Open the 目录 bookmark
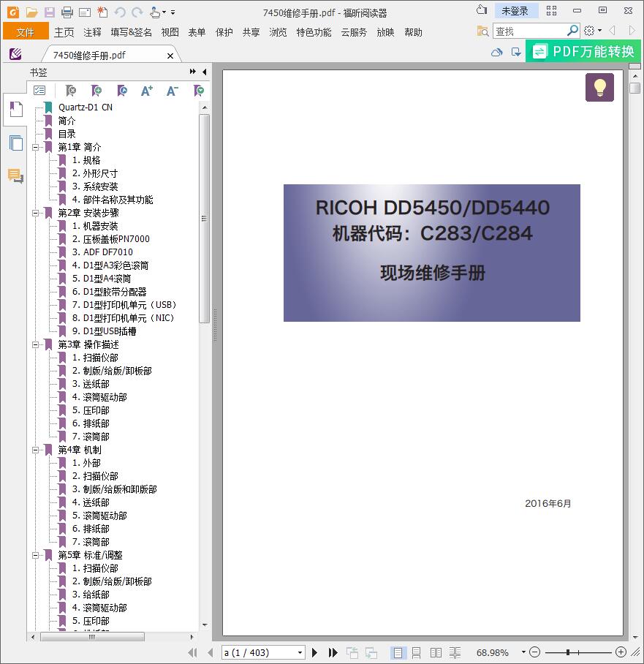644x664 pixels. (x=67, y=134)
